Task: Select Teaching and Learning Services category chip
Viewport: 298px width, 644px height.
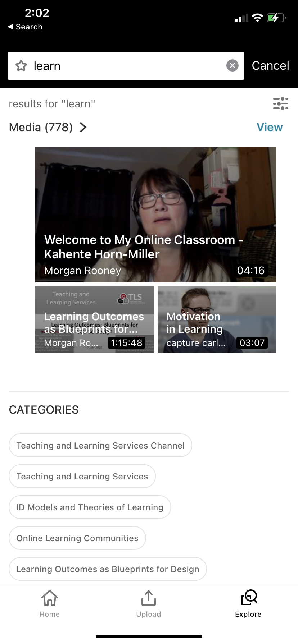Action: click(x=82, y=476)
